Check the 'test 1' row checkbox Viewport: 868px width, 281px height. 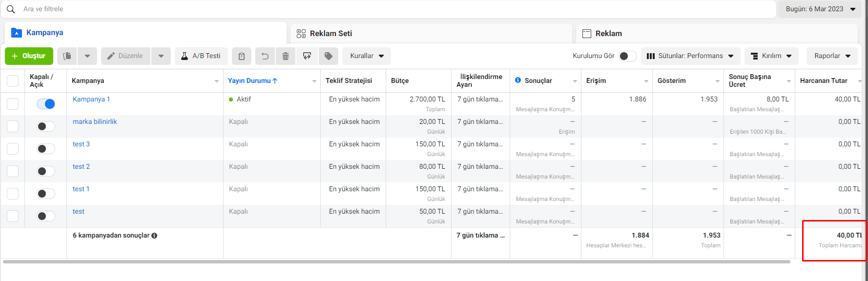(13, 194)
